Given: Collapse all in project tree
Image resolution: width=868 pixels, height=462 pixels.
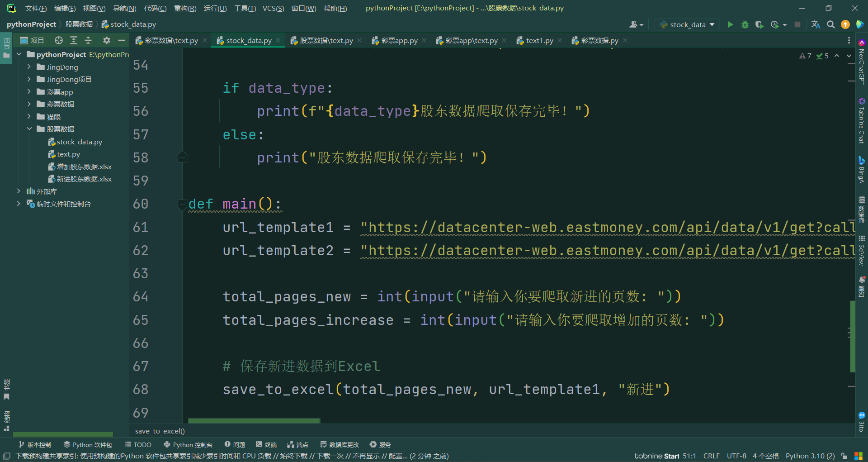Looking at the screenshot, I should pyautogui.click(x=88, y=40).
